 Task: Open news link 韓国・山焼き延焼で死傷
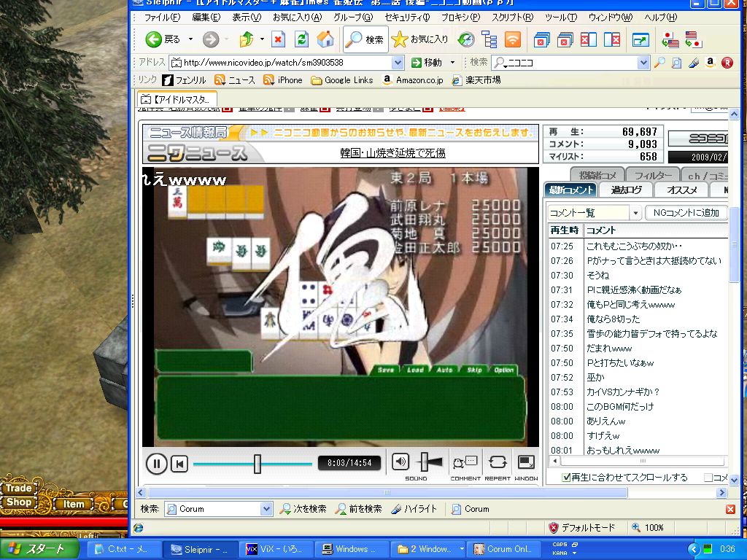click(x=392, y=153)
